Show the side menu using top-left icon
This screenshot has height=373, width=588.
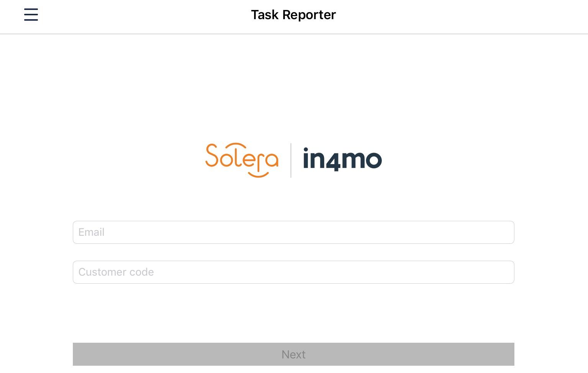31,15
